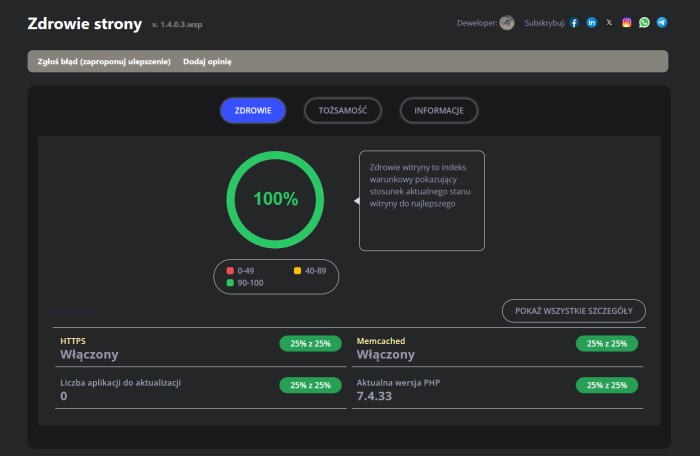The width and height of the screenshot is (700, 456).
Task: Open the Facebook subscribe icon
Action: [x=574, y=23]
